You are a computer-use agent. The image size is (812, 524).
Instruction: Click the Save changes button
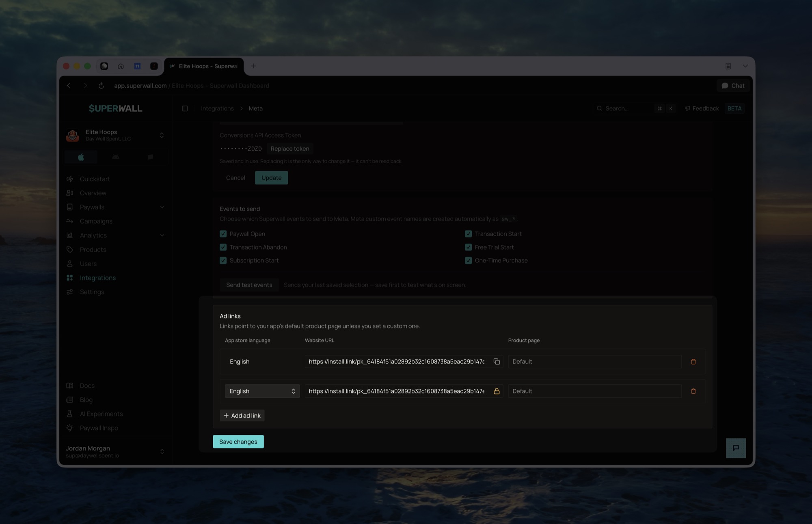coord(238,442)
